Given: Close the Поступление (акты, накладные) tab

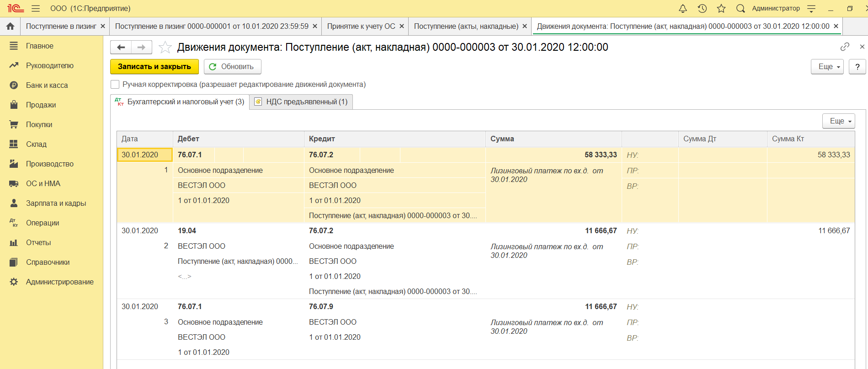Looking at the screenshot, I should coord(524,27).
